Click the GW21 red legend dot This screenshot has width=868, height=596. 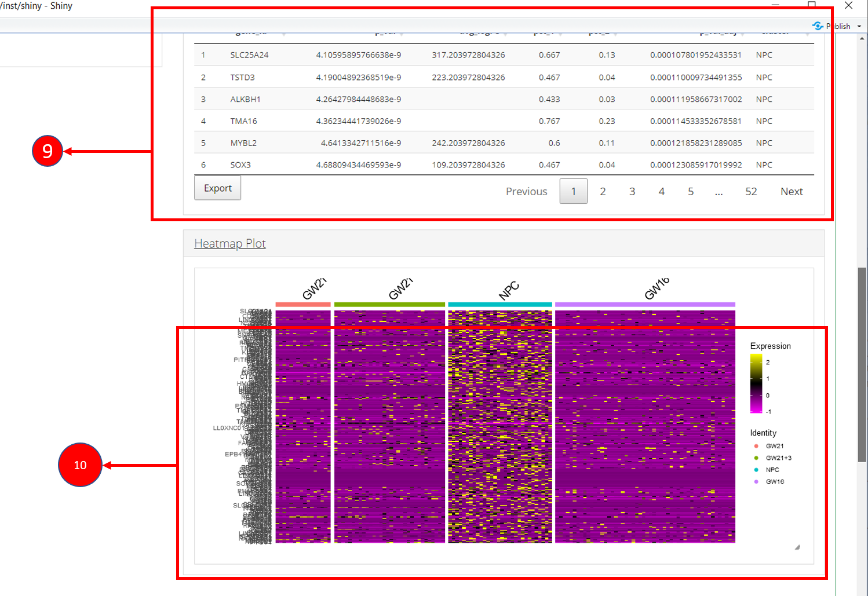(x=756, y=446)
